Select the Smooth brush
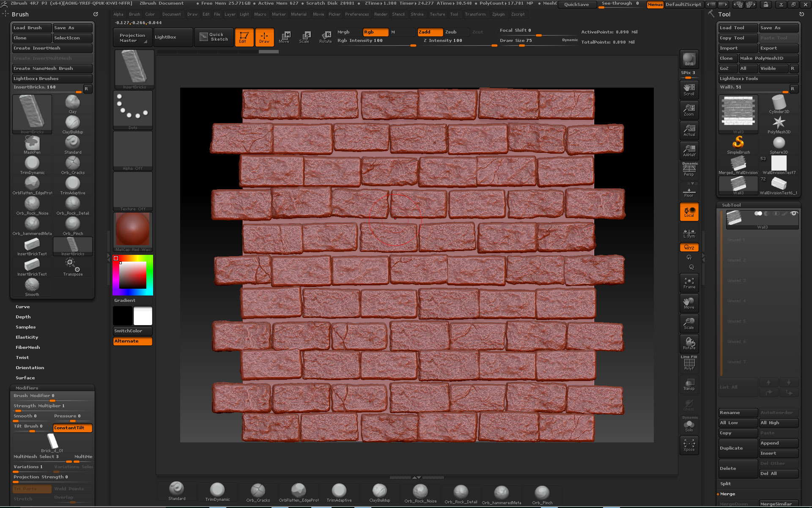This screenshot has width=812, height=508. point(32,287)
